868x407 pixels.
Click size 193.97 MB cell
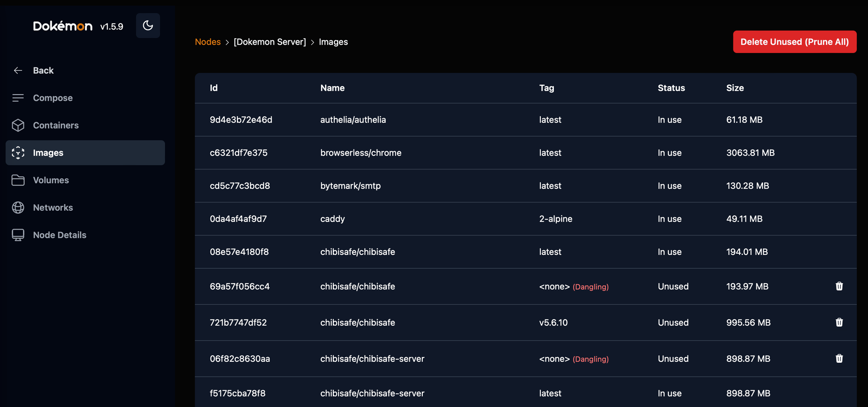747,286
